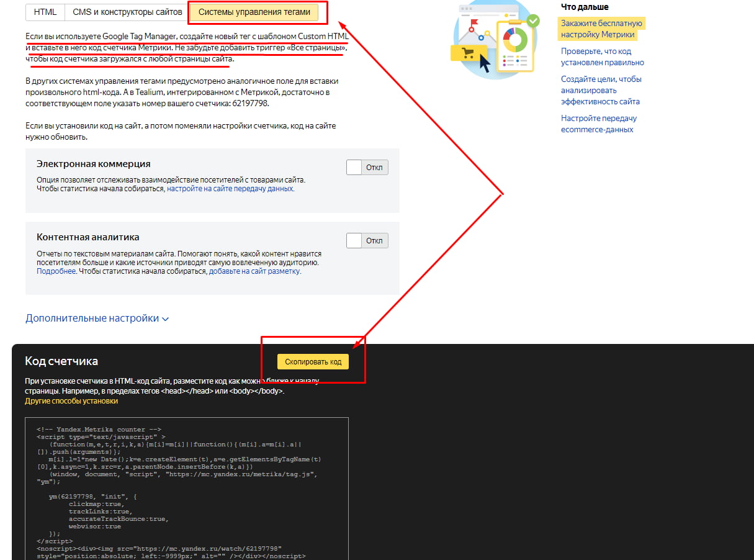This screenshot has height=560, width=754.
Task: Click the shopping cart icon in illustration
Action: tap(468, 53)
